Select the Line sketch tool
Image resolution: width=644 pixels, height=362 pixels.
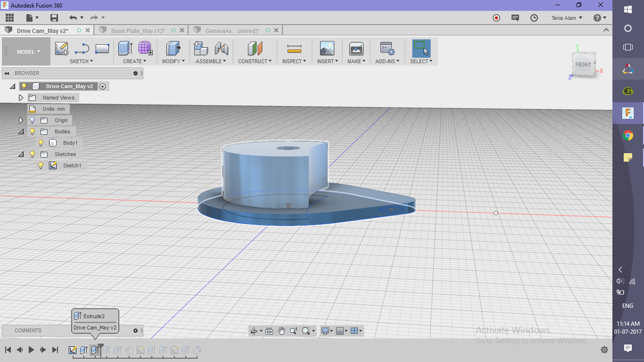click(82, 49)
